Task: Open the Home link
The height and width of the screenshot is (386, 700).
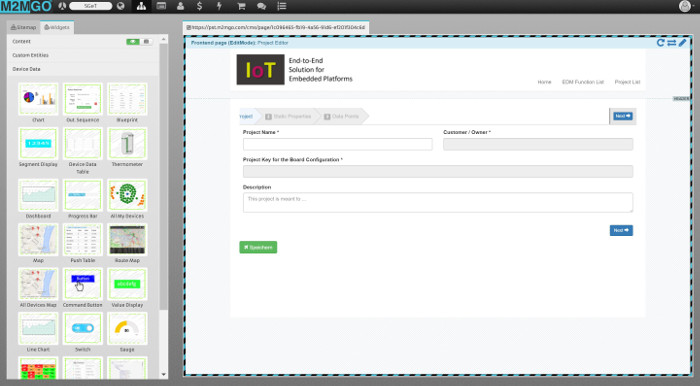Action: [544, 82]
